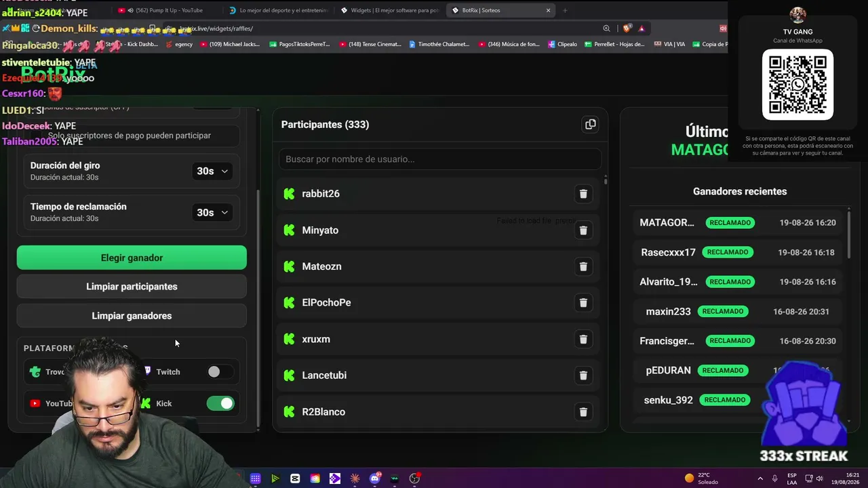Open the weather widget showing 22°C Soleado
The height and width of the screenshot is (488, 868).
pos(701,479)
